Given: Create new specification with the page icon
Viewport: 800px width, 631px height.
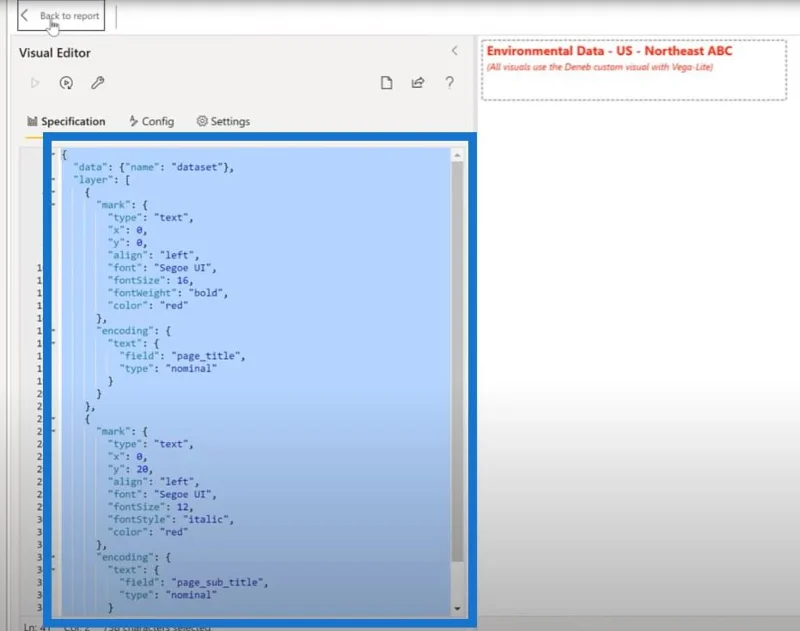Looking at the screenshot, I should tap(386, 83).
